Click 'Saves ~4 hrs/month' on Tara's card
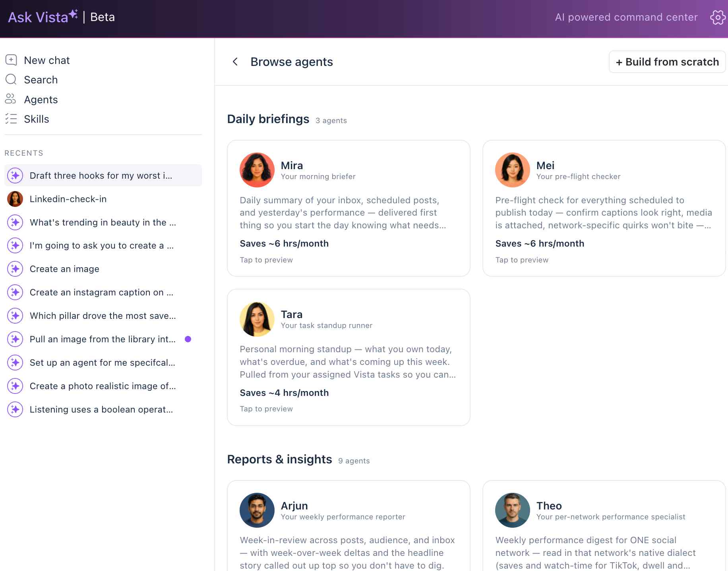728x571 pixels. [284, 393]
